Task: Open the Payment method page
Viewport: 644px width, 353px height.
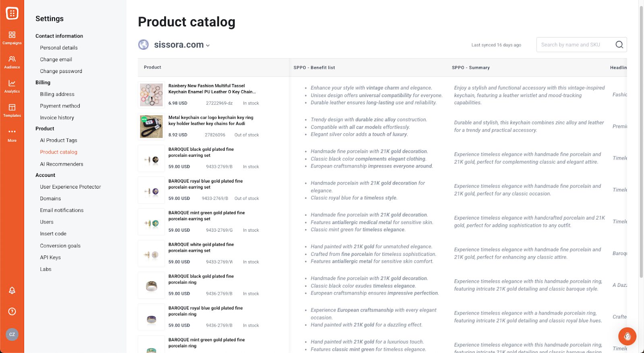Action: 60,106
